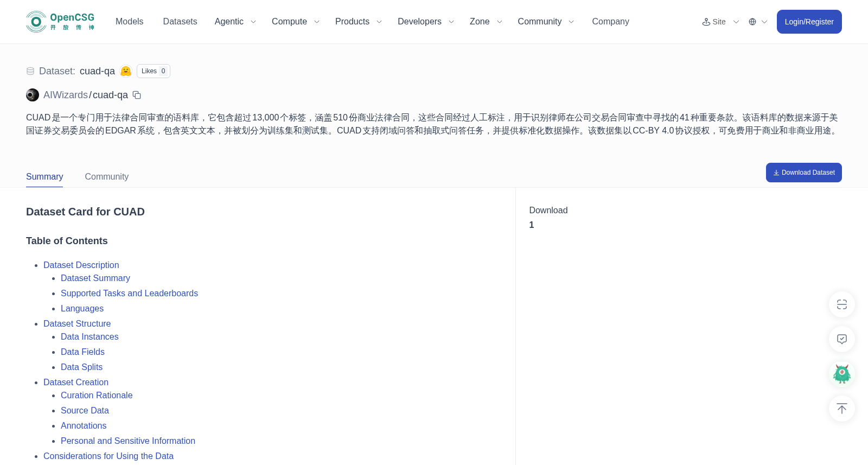Click the Download count value 1

[532, 225]
